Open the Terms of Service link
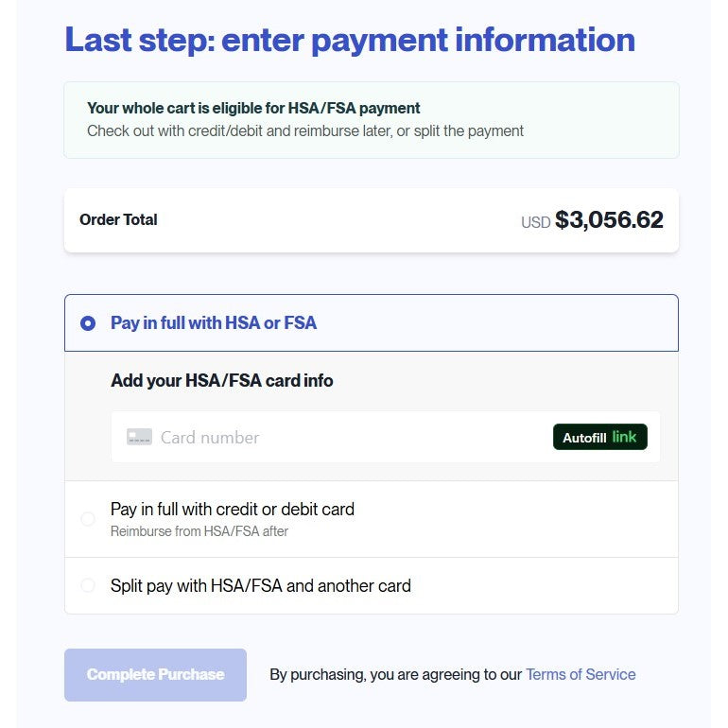728x728 pixels. [581, 675]
